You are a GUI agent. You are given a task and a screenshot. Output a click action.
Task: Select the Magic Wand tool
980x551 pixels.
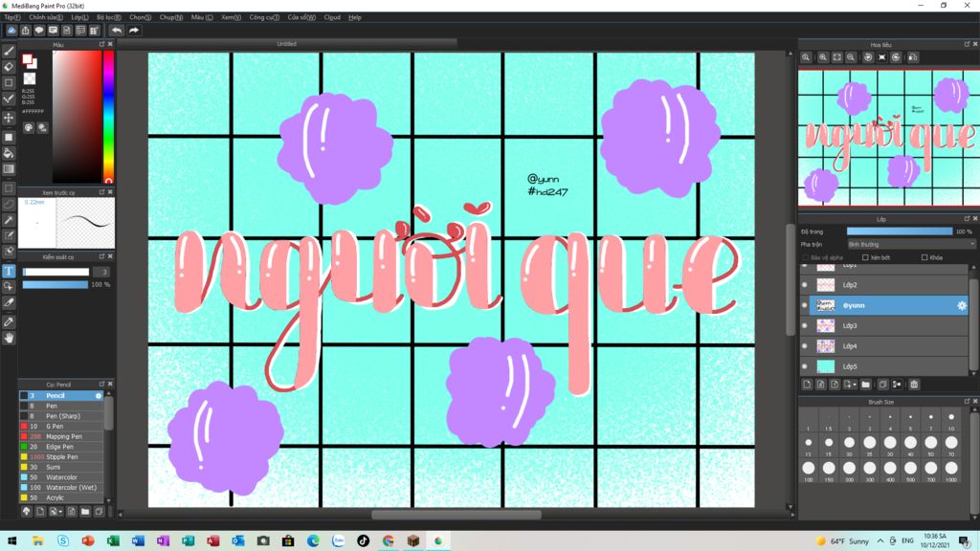[9, 220]
